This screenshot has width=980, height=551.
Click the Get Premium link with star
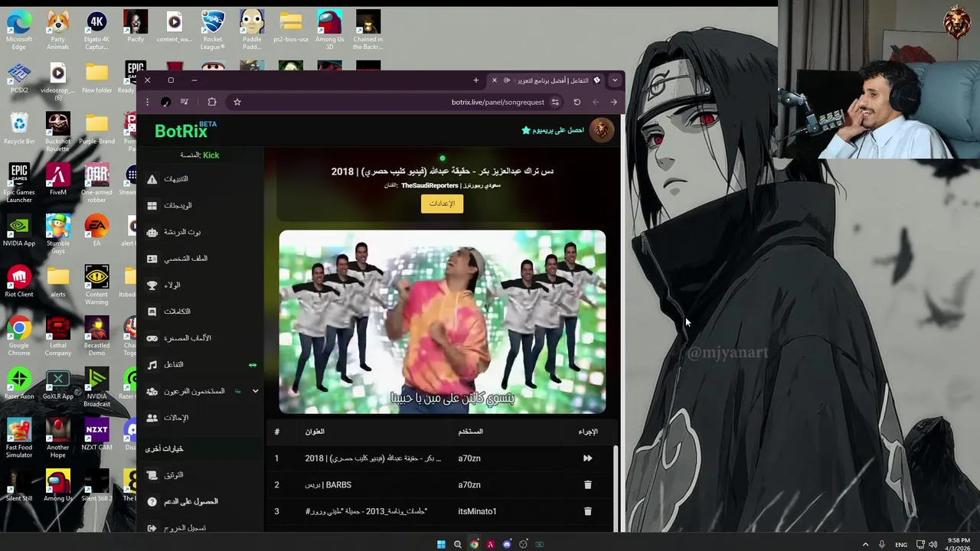tap(553, 130)
